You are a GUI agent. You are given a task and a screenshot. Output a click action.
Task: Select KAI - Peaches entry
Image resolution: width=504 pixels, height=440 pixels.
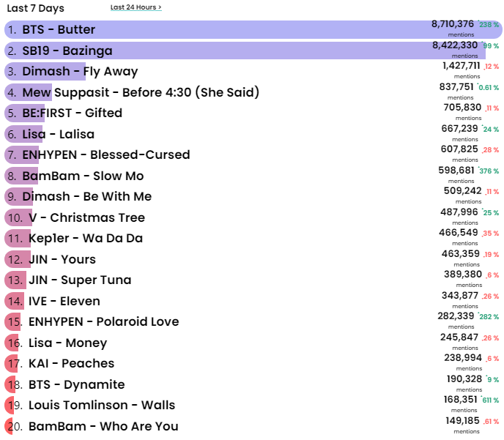click(x=253, y=364)
